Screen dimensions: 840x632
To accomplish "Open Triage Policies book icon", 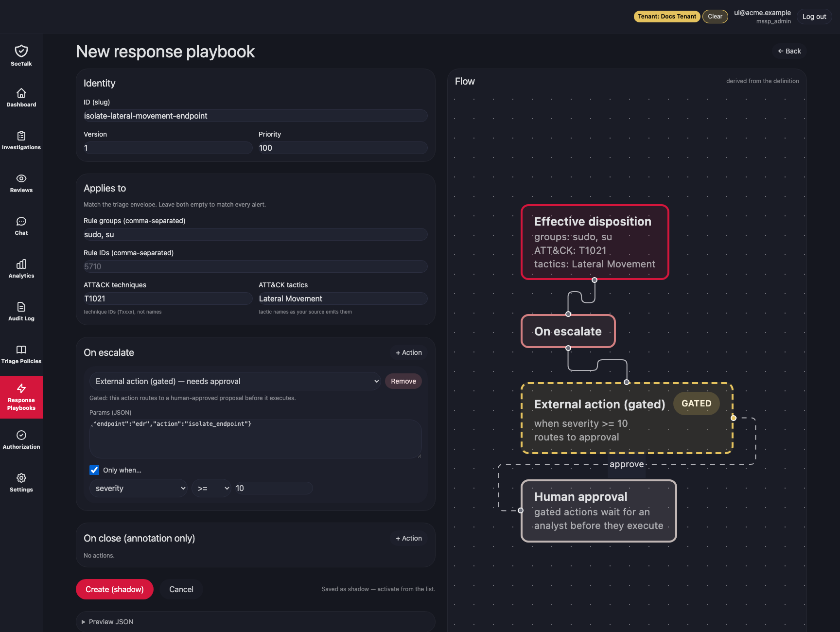I will pyautogui.click(x=21, y=350).
